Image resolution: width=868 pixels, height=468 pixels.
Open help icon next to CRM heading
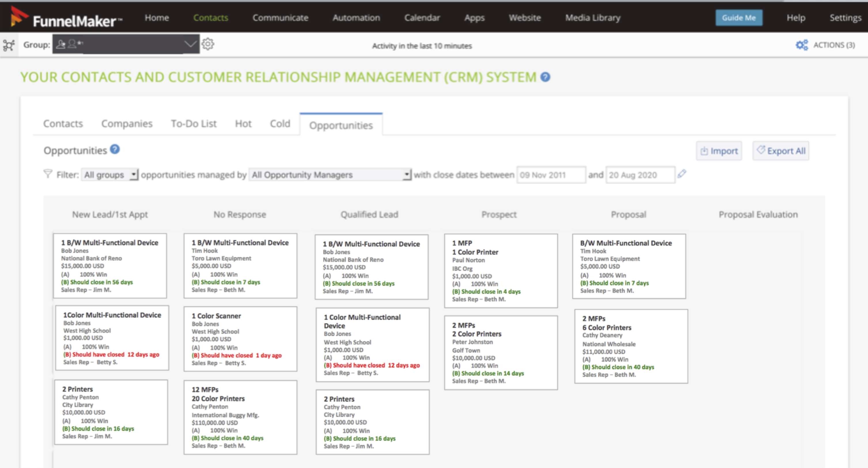(545, 77)
